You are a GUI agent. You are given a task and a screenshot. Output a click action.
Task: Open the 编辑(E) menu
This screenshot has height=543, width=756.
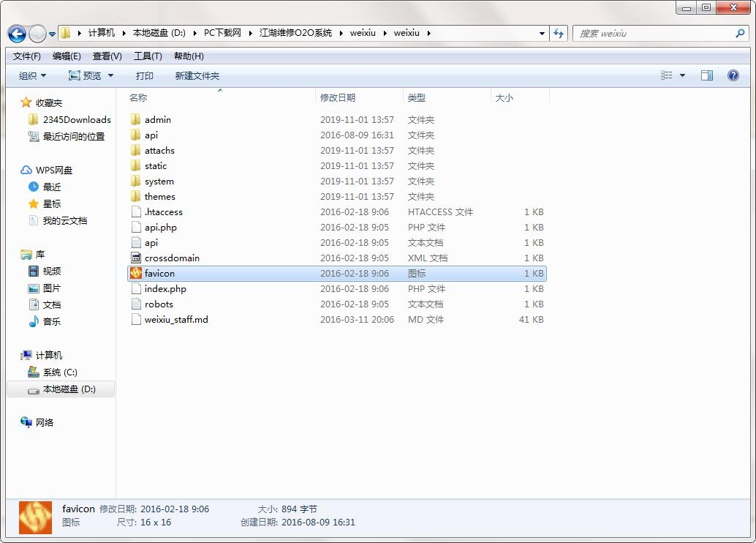point(67,56)
